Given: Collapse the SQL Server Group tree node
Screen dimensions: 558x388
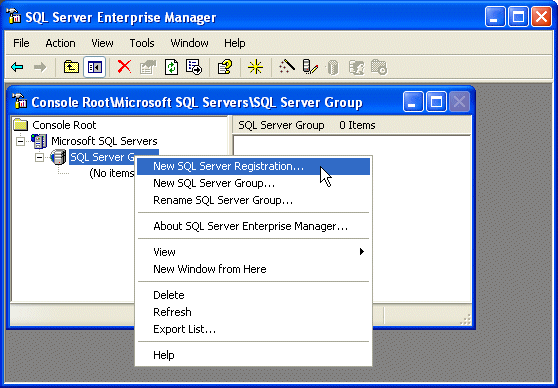Looking at the screenshot, I should tap(40, 157).
